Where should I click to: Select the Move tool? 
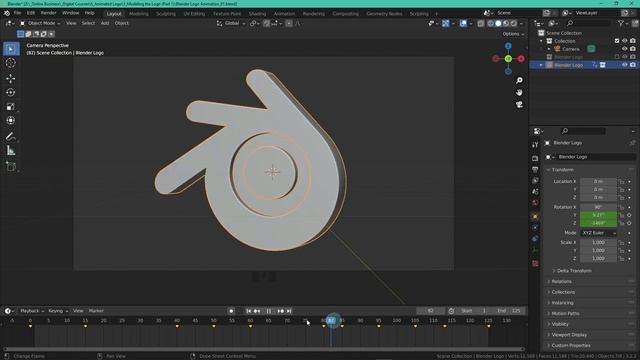pyautogui.click(x=11, y=78)
